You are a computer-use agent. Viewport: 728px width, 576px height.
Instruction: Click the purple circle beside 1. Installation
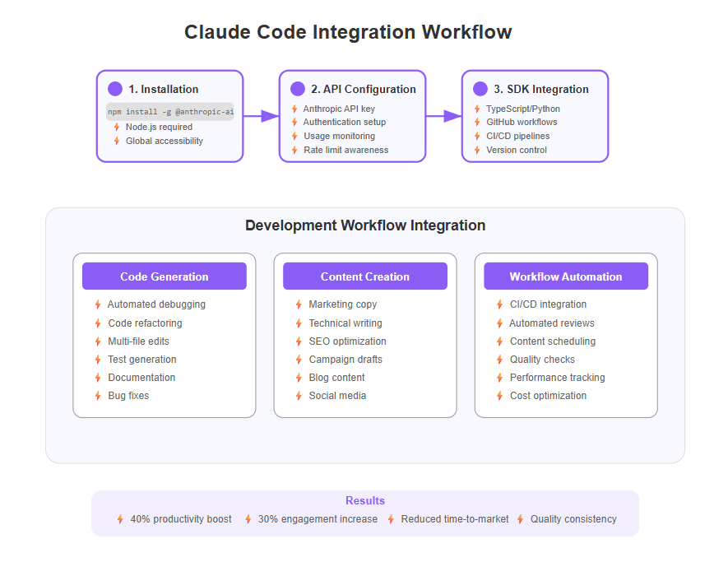click(115, 89)
